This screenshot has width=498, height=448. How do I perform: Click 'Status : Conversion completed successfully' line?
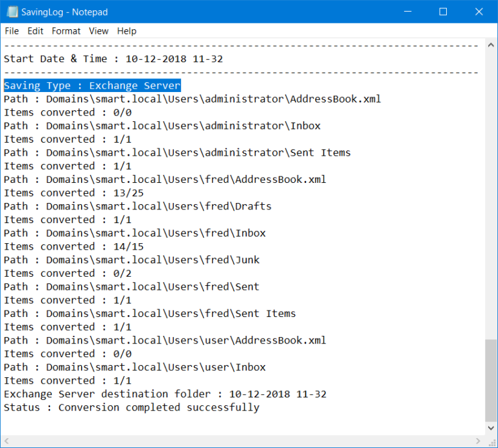pos(132,407)
